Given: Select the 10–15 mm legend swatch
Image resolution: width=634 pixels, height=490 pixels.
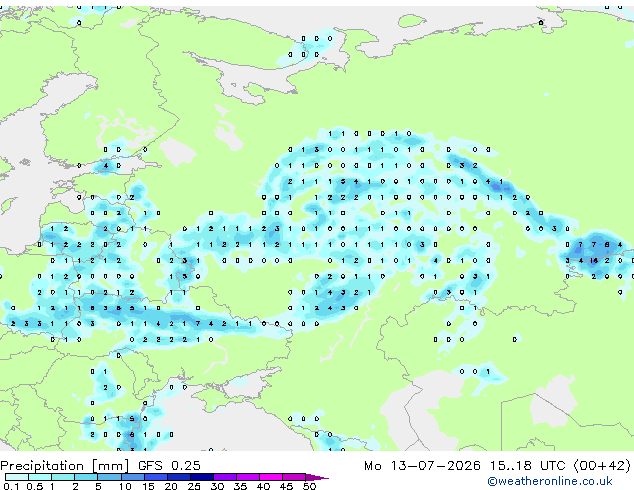Looking at the screenshot, I should [x=132, y=477].
